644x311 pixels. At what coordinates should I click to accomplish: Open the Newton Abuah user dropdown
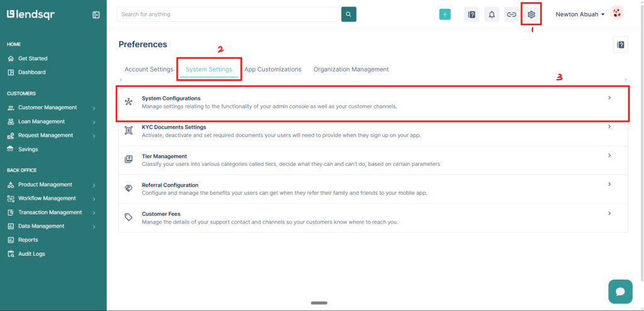coord(580,14)
